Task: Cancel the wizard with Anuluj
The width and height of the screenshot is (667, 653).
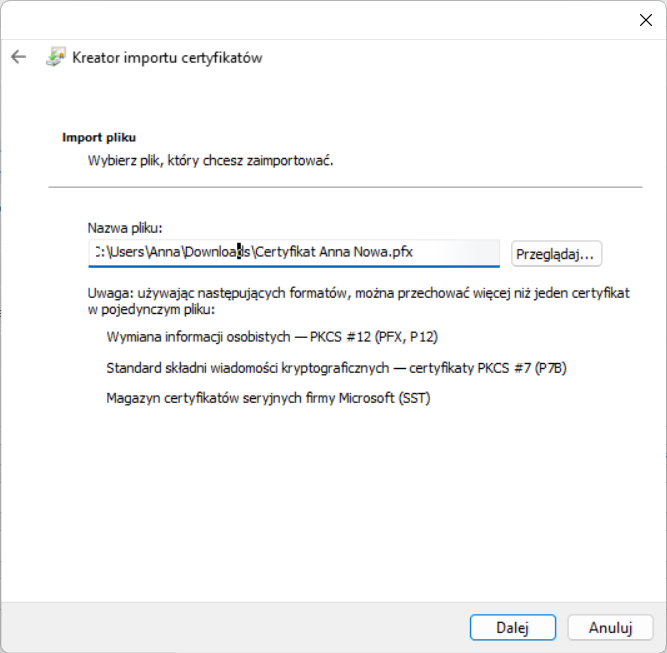Action: [x=610, y=627]
